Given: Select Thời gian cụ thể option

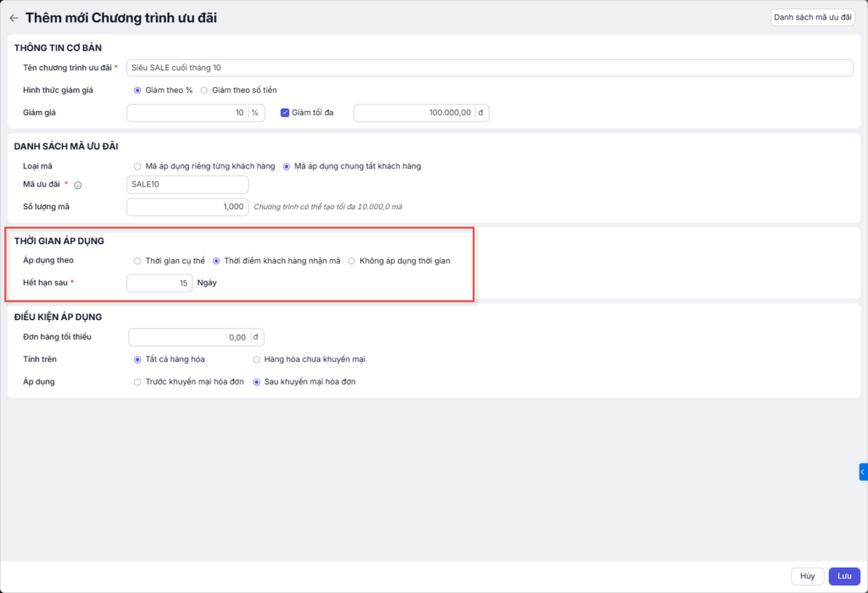Looking at the screenshot, I should coord(137,261).
